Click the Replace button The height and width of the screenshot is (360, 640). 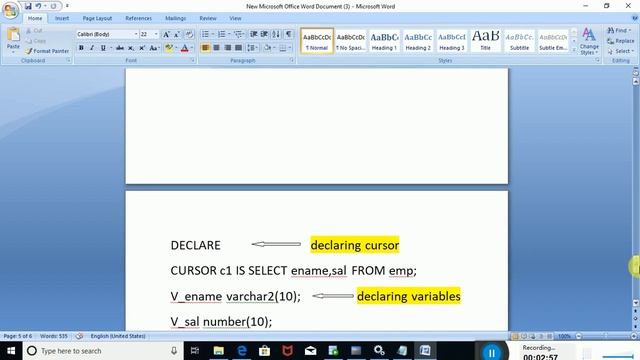pos(620,41)
